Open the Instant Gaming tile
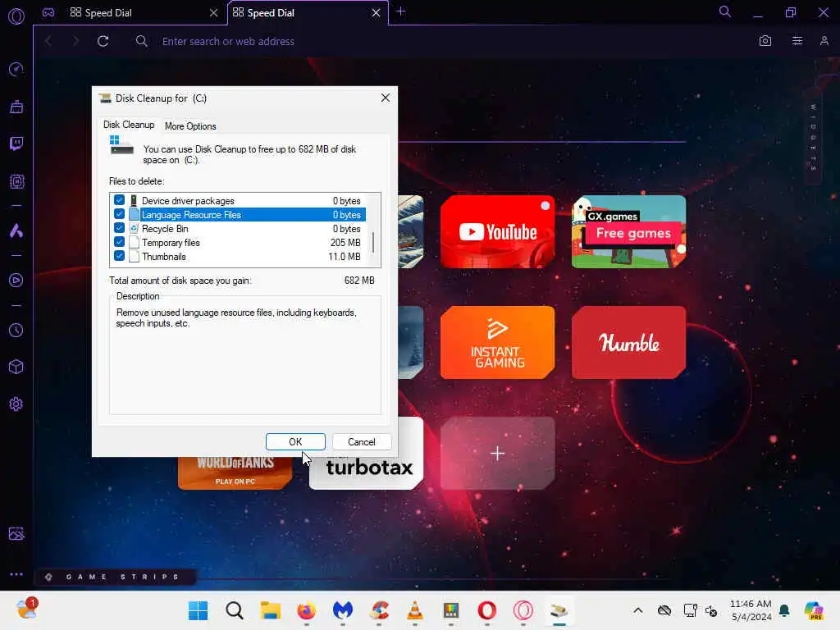840x630 pixels. (x=498, y=342)
